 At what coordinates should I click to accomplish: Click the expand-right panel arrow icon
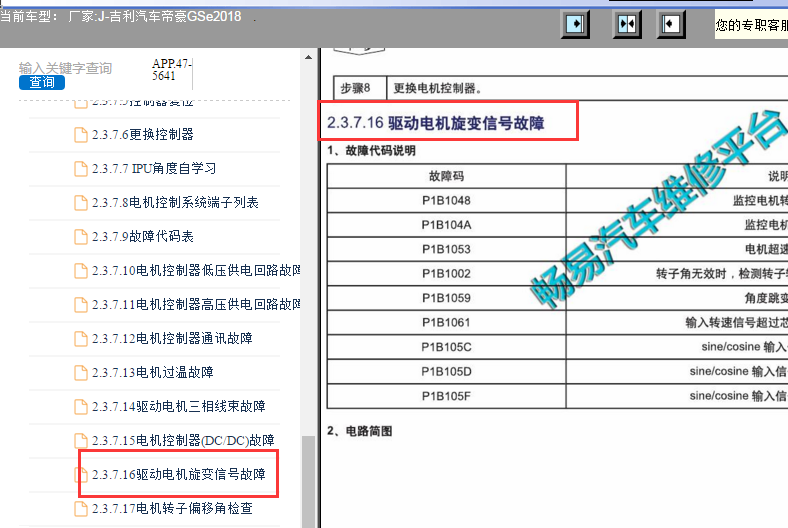[575, 24]
